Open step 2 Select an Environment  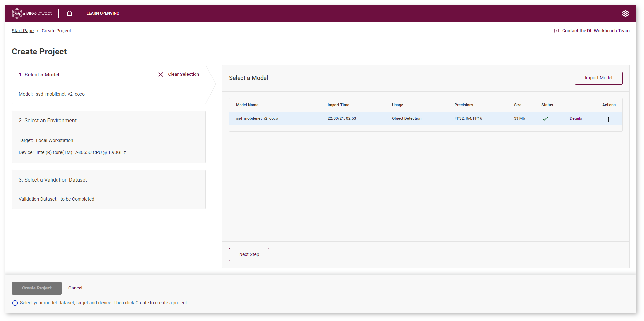(x=48, y=121)
